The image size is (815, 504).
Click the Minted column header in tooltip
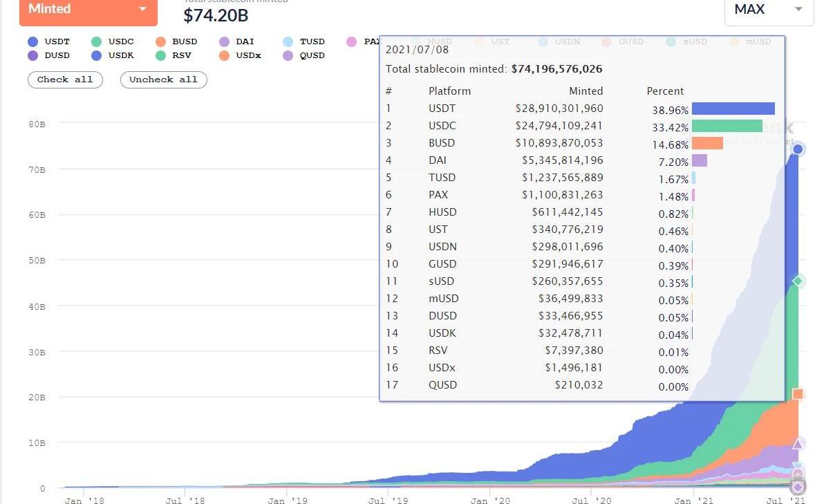click(586, 91)
